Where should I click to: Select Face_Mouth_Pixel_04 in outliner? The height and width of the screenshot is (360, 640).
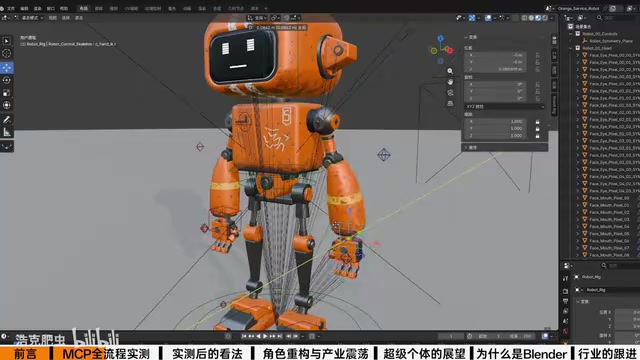(609, 227)
